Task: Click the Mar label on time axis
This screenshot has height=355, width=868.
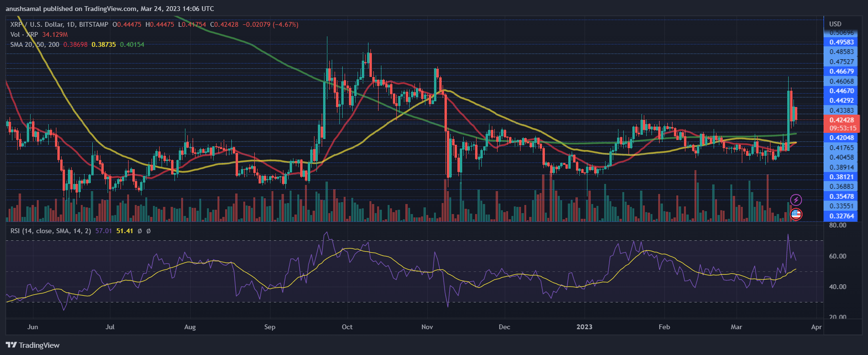Action: tap(736, 327)
